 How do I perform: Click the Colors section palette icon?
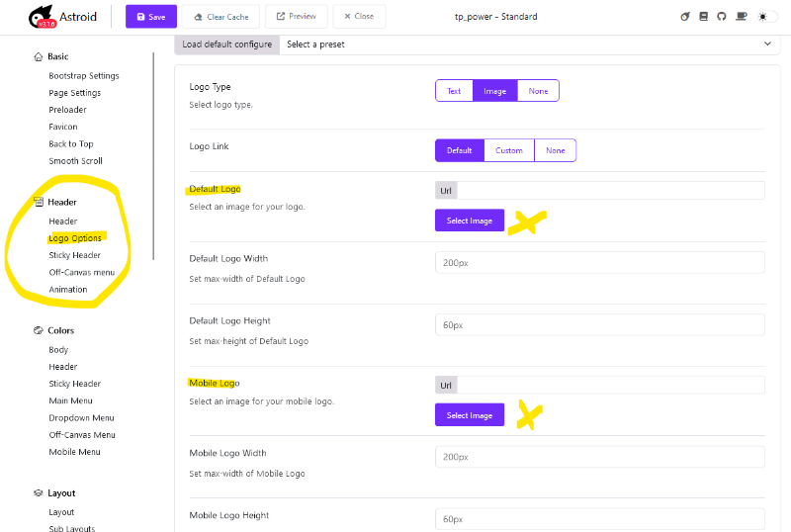click(39, 330)
